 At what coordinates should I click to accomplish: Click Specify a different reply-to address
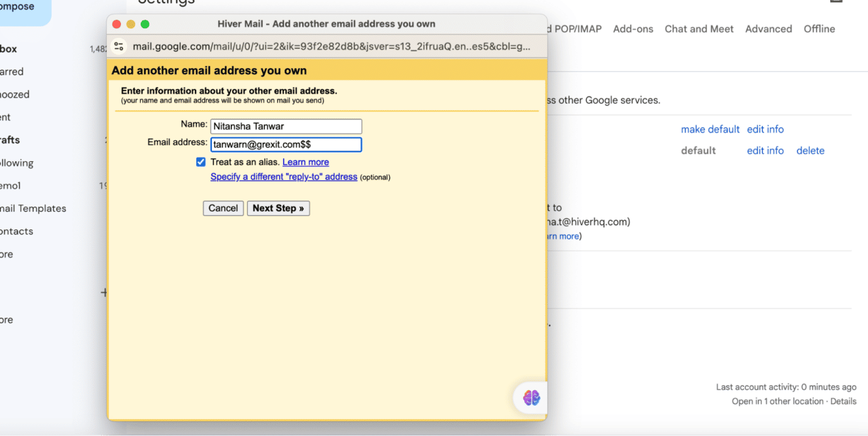(284, 176)
